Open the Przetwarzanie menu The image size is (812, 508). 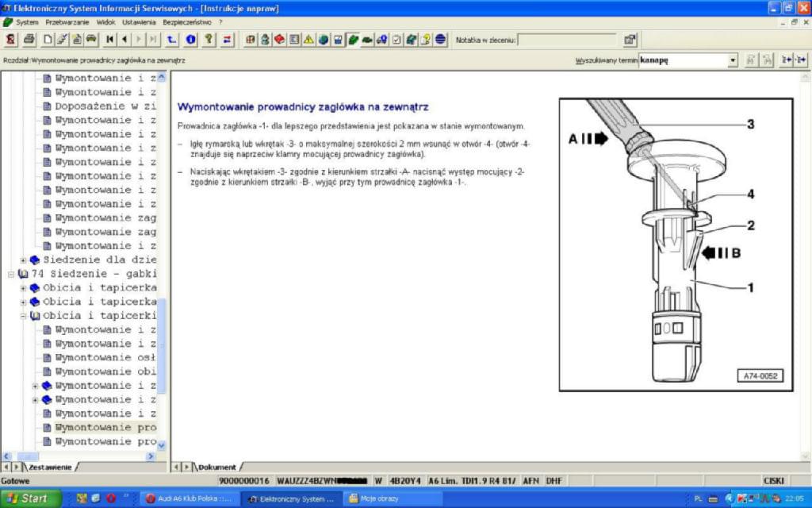(67, 22)
